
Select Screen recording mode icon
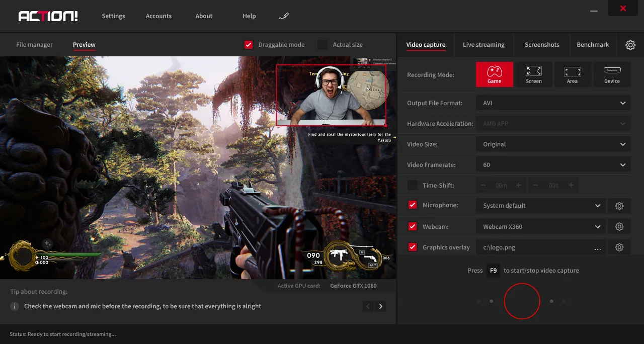pyautogui.click(x=533, y=74)
